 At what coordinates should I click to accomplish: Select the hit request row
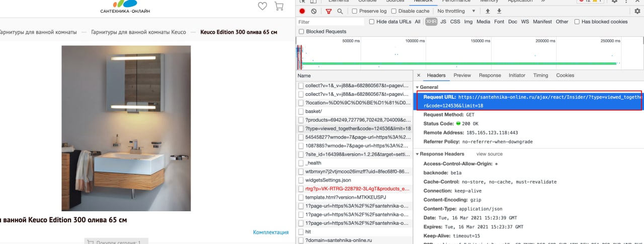[x=355, y=231]
